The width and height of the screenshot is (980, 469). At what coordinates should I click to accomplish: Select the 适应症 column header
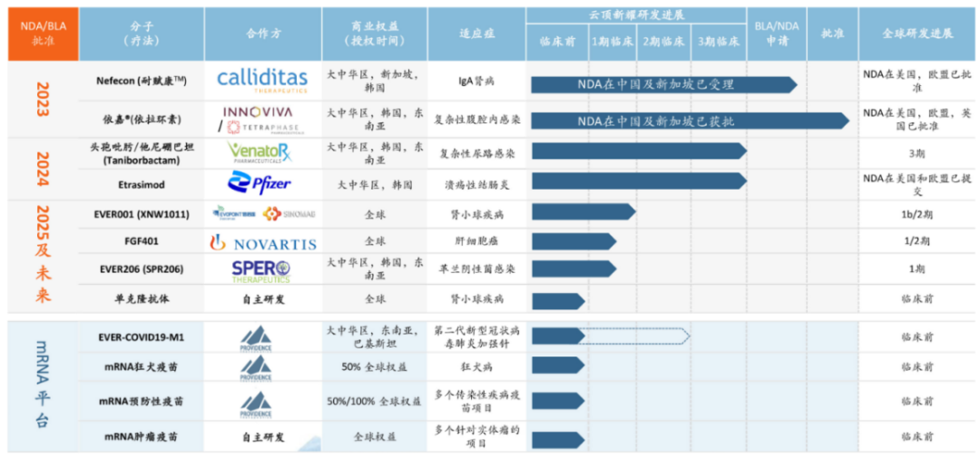(476, 34)
